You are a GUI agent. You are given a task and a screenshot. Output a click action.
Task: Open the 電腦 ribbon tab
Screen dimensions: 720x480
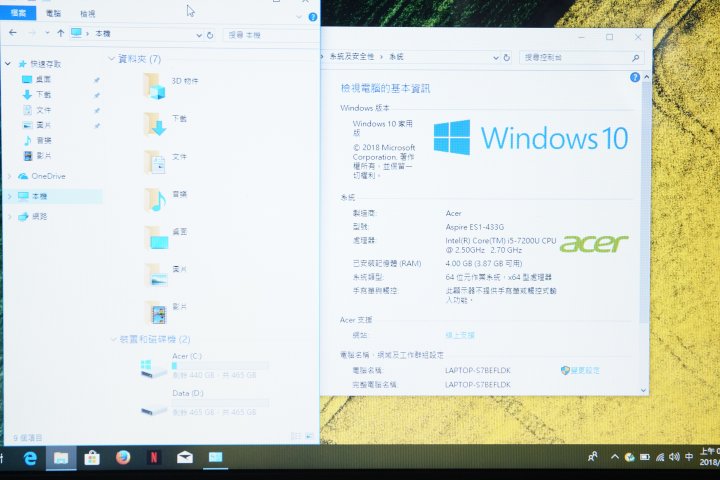click(53, 13)
